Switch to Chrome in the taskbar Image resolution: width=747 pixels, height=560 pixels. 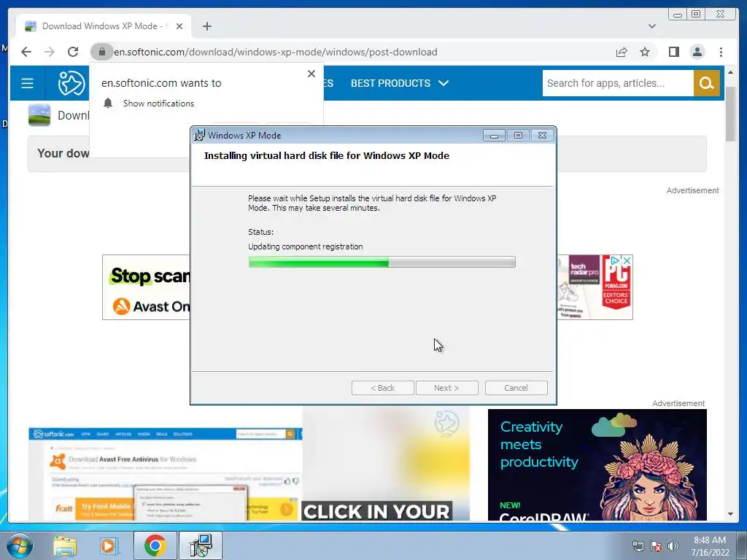[155, 545]
